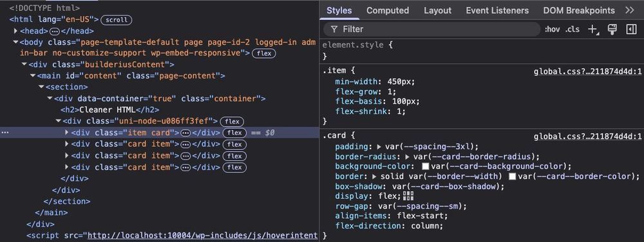Image resolution: width=644 pixels, height=242 pixels.
Task: Edit the var(--spacing--3xl) padding value
Action: pos(430,147)
